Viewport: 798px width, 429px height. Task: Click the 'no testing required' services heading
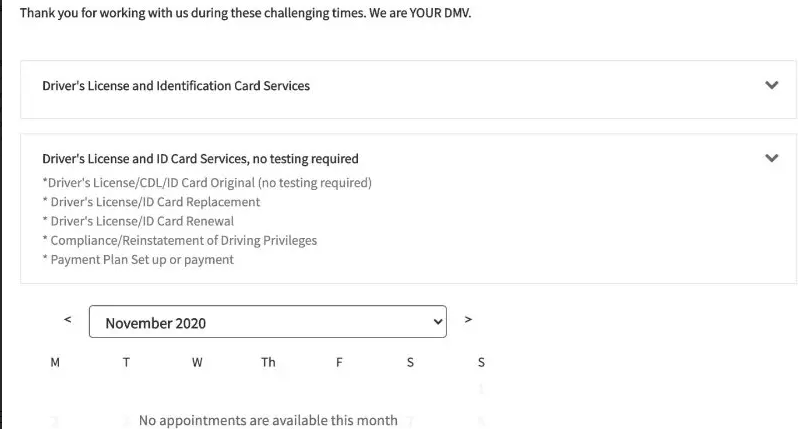200,158
